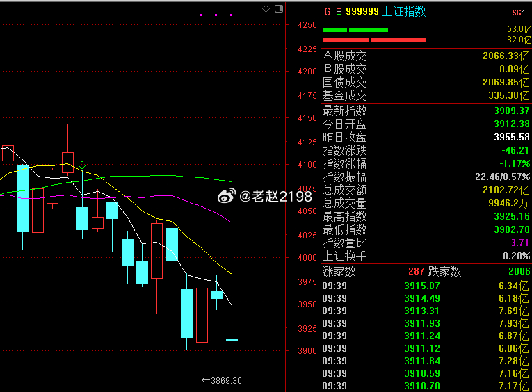Click the 335.30亿 value
Image resolution: width=532 pixels, height=392 pixels.
click(x=509, y=96)
